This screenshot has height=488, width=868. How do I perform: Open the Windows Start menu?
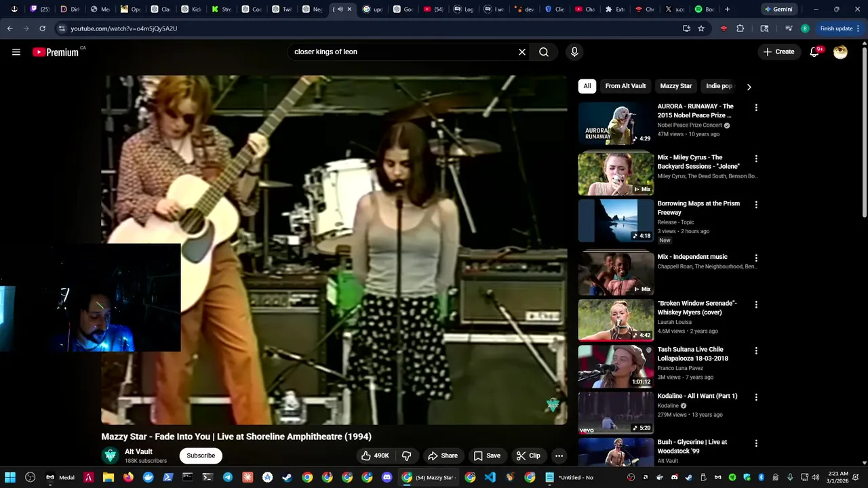point(10,477)
